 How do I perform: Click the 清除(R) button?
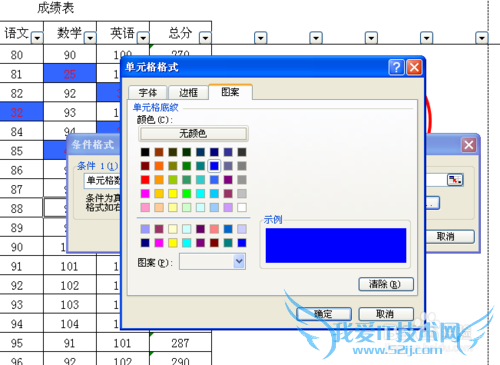point(386,284)
